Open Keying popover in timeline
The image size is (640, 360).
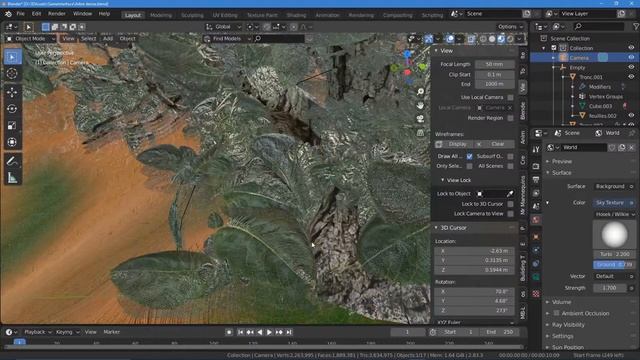[x=67, y=332]
